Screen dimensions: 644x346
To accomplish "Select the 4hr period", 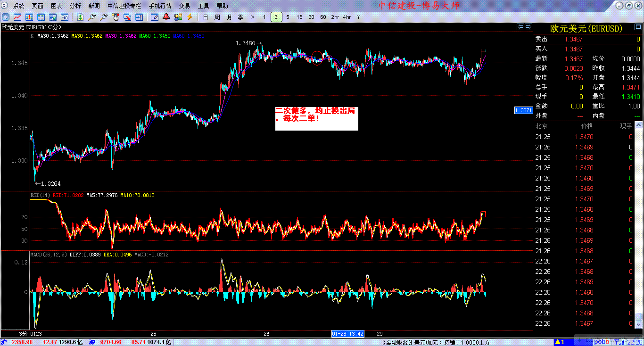I will point(347,17).
